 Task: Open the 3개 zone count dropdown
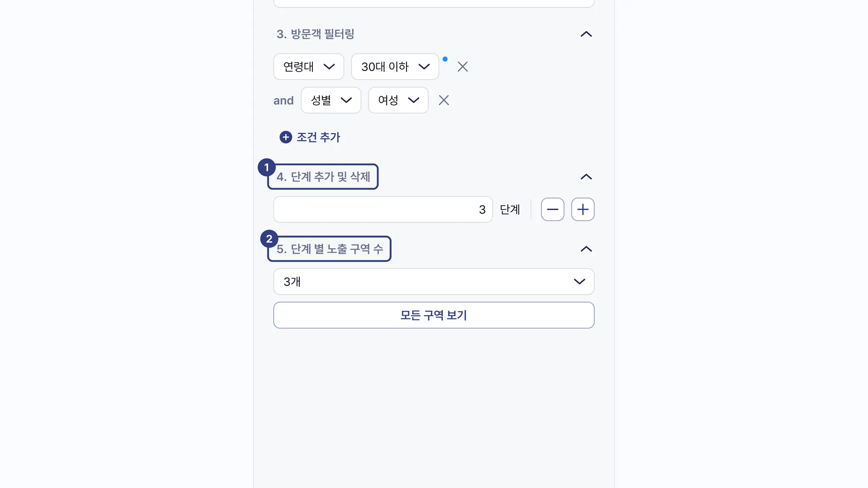pos(434,282)
